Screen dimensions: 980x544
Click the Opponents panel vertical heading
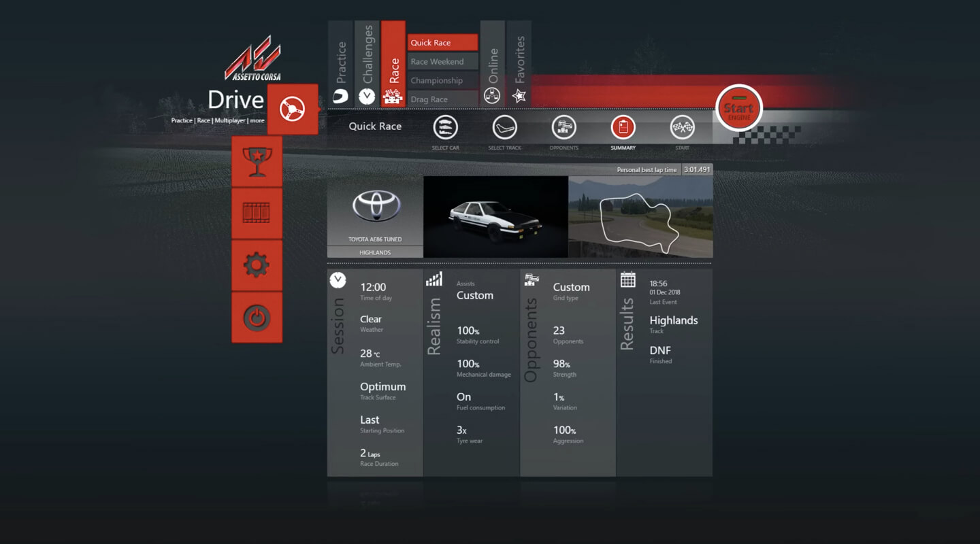531,340
